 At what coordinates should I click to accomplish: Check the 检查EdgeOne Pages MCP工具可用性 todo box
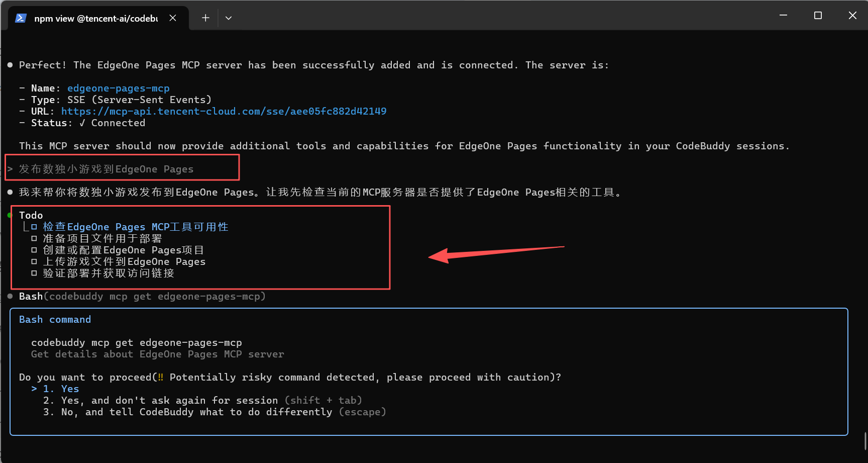tap(34, 227)
